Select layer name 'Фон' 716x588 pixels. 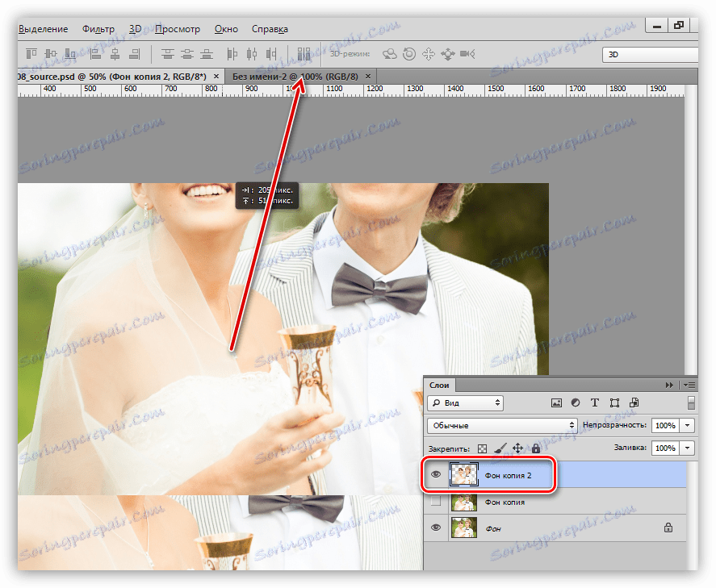click(493, 528)
